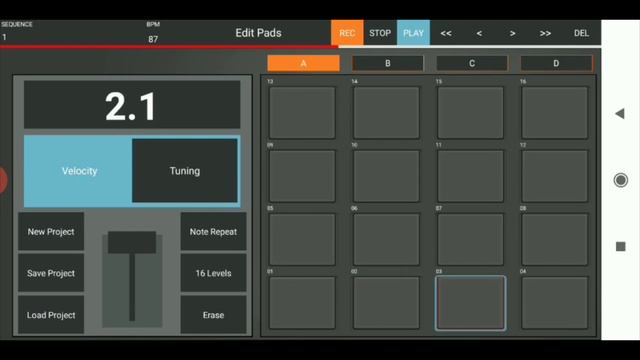Jump forward with the >> button

point(545,33)
